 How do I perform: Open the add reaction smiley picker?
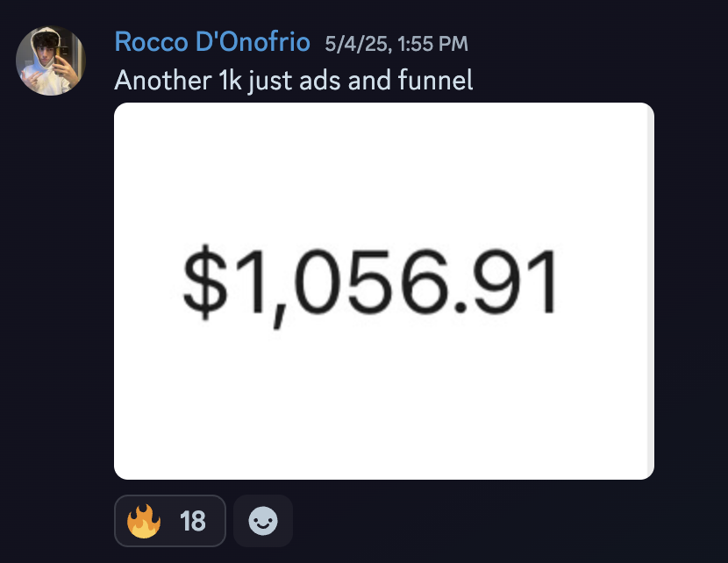click(x=263, y=521)
